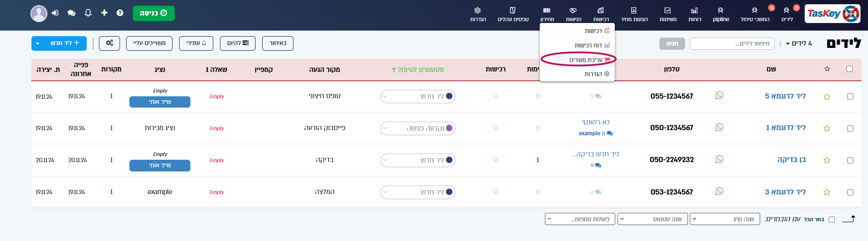
Task: Open the פעולות נוספות dropdown
Action: pos(580,219)
